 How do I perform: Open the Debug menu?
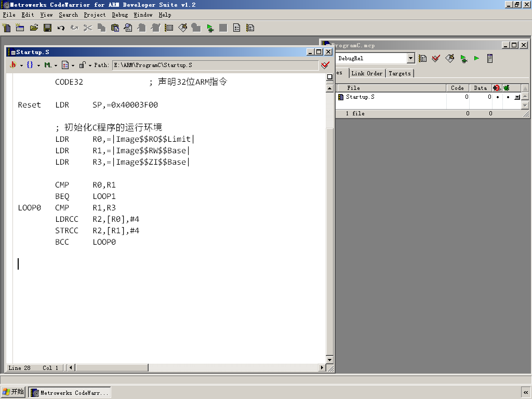pos(120,15)
